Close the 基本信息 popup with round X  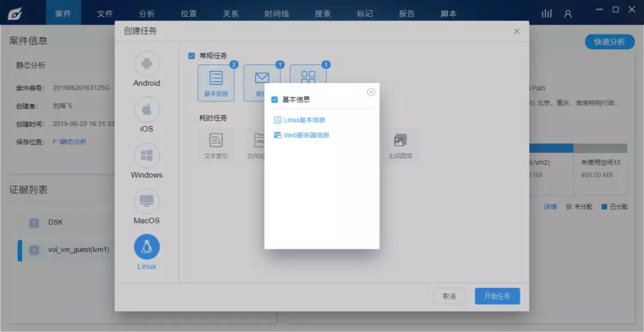pos(371,92)
